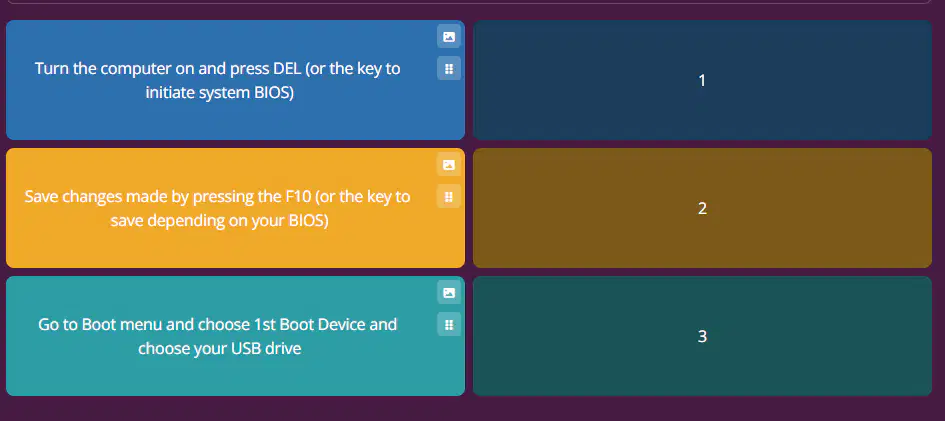Select the blue "Turn the computer on" step card

pos(235,80)
